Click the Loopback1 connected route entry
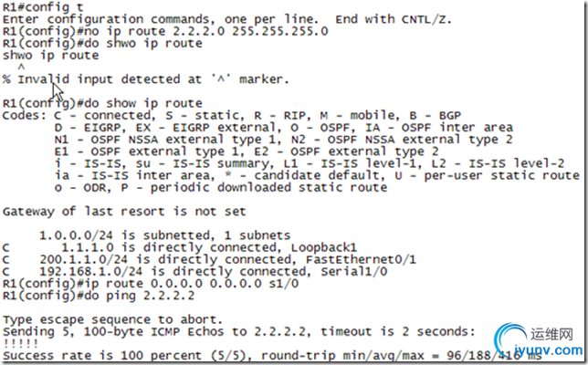 click(x=183, y=246)
